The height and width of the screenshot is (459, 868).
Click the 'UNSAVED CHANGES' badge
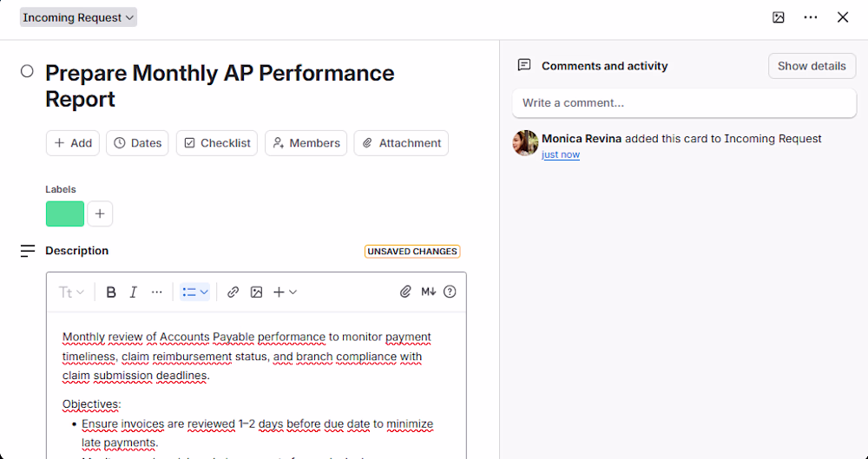coord(412,252)
